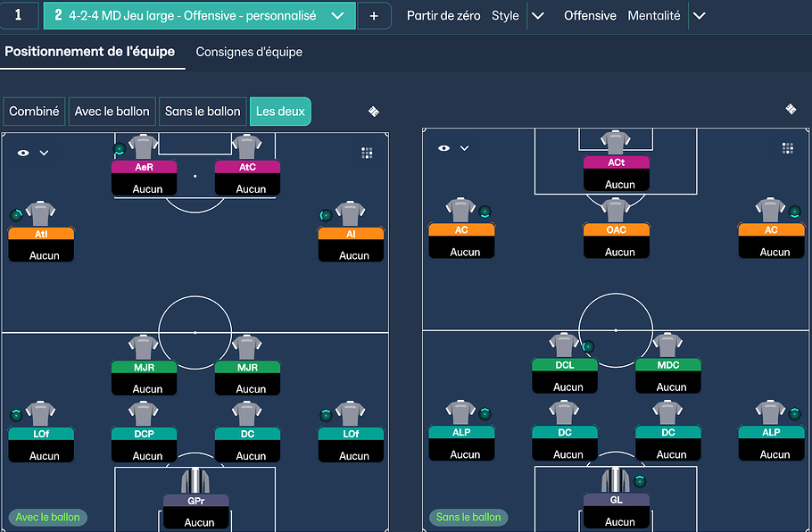Select tactic slot 1 tab
The height and width of the screenshot is (532, 812).
click(x=20, y=16)
